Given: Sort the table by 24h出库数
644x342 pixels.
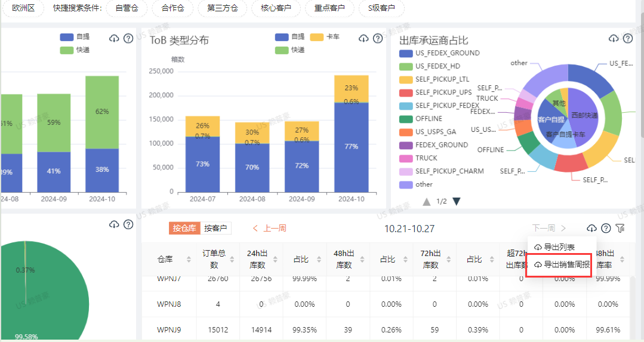Looking at the screenshot, I should tap(276, 260).
